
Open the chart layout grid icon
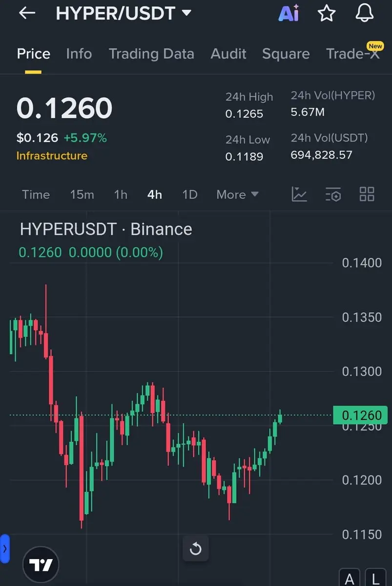click(367, 195)
